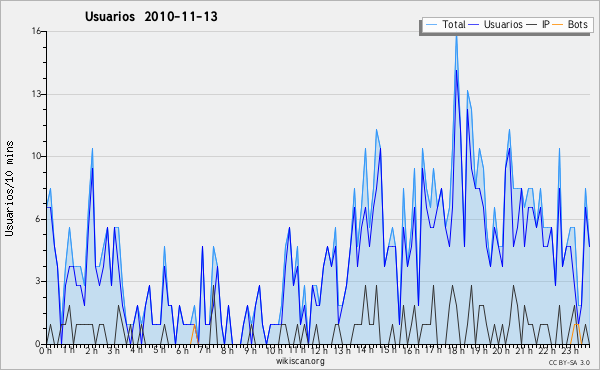Click the x-axis label '5 h'
600x370 pixels.
pyautogui.click(x=160, y=350)
